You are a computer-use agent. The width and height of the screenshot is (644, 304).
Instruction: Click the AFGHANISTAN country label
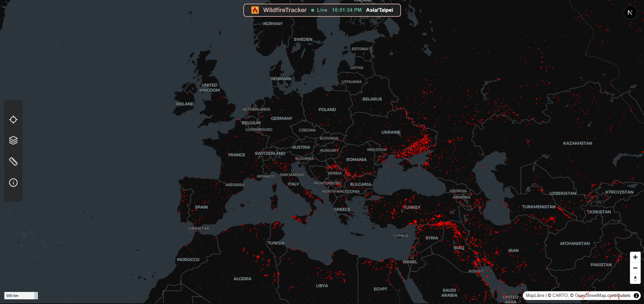pos(575,244)
